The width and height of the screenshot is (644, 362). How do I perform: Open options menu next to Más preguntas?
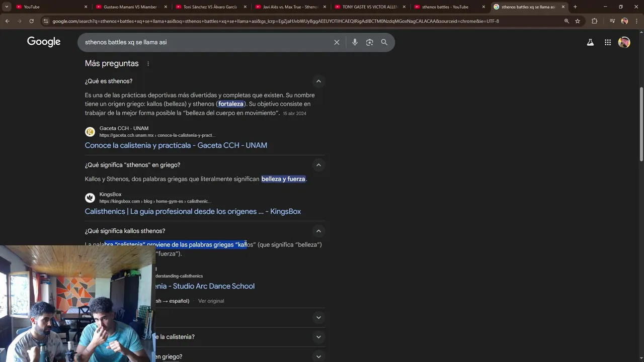148,64
